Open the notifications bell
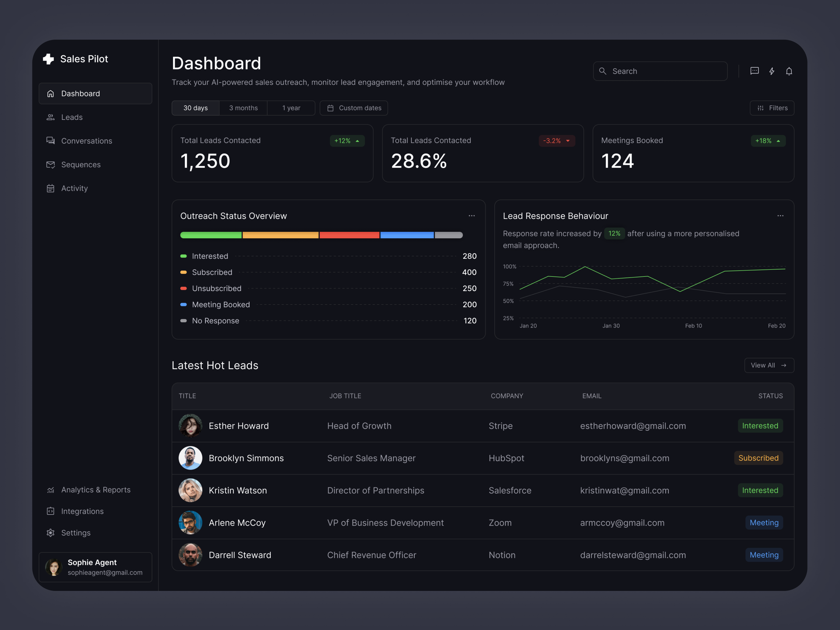Image resolution: width=840 pixels, height=630 pixels. click(x=789, y=71)
